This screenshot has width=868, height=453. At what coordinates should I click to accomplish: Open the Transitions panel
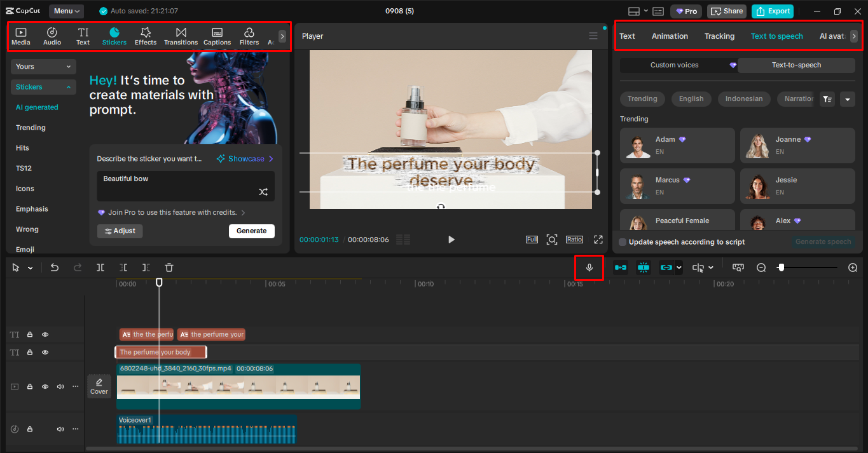[x=181, y=36]
